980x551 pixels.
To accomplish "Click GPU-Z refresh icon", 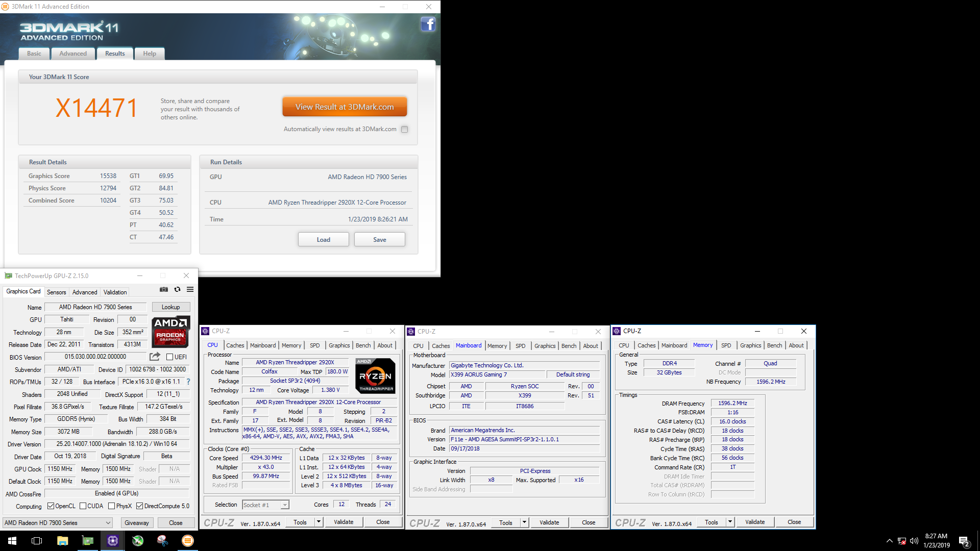I will tap(177, 289).
